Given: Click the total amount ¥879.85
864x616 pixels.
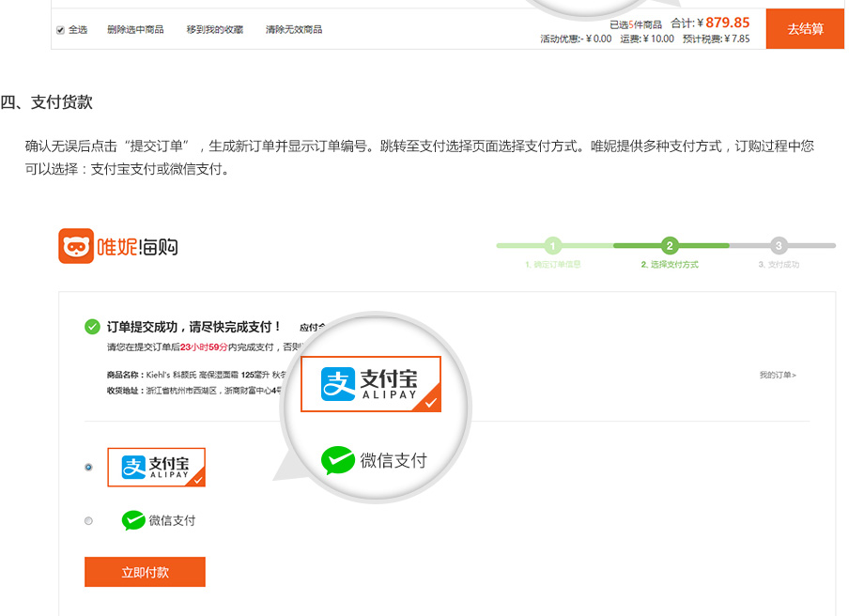Looking at the screenshot, I should point(723,23).
